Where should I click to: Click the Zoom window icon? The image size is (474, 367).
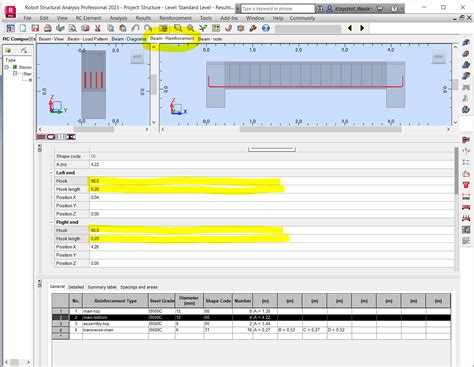point(178,28)
